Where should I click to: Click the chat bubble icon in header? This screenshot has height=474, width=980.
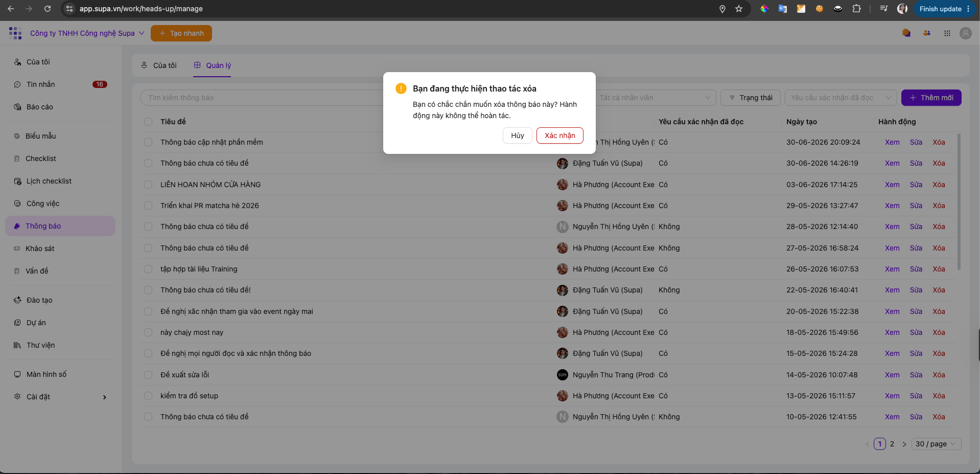pyautogui.click(x=906, y=33)
